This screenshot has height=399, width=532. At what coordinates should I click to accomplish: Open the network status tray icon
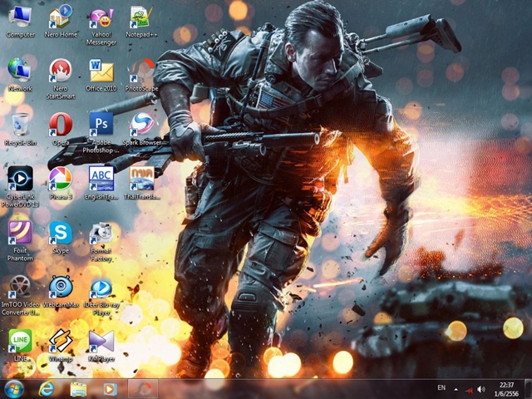(470, 390)
